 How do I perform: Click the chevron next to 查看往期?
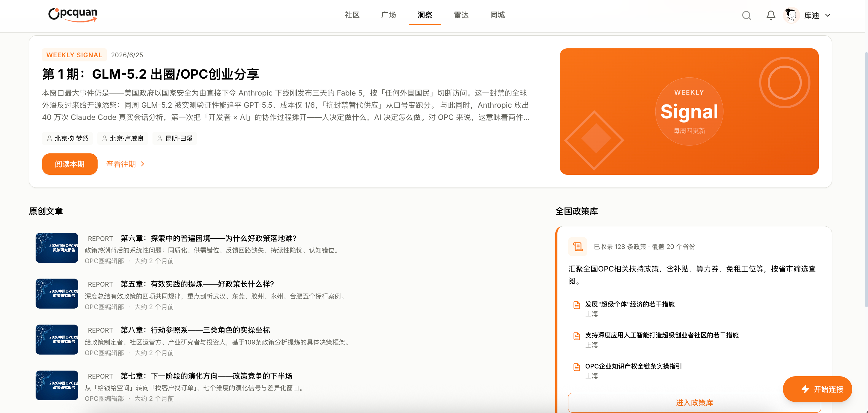tap(142, 164)
